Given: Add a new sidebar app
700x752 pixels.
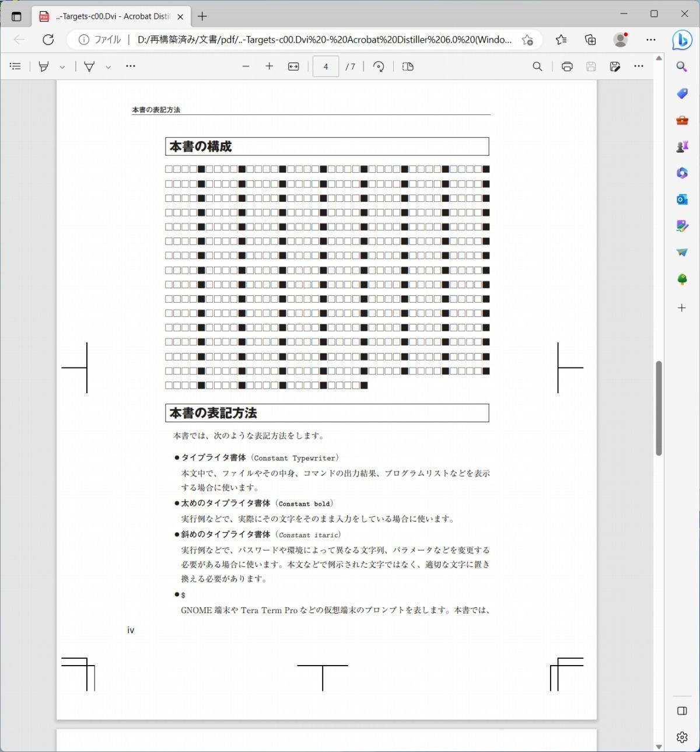Looking at the screenshot, I should [682, 307].
